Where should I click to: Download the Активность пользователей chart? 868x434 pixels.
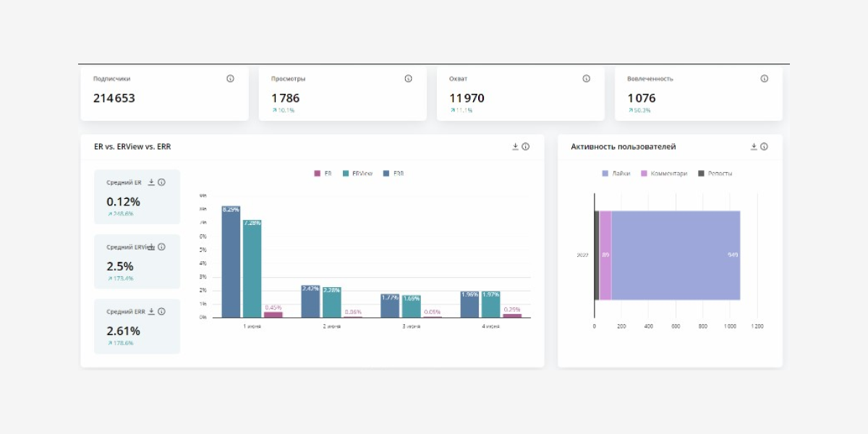[754, 147]
